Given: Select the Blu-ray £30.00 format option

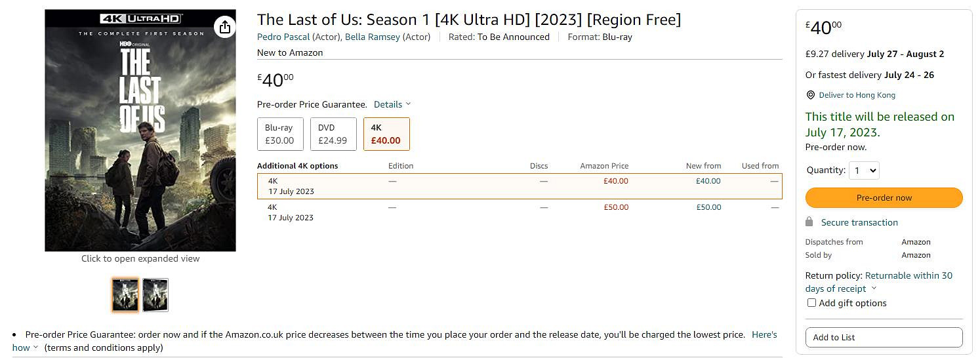Looking at the screenshot, I should pyautogui.click(x=279, y=134).
